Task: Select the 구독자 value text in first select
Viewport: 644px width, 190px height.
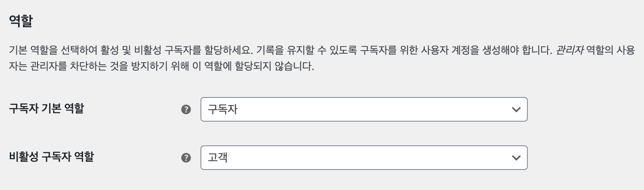Action: pyautogui.click(x=223, y=109)
